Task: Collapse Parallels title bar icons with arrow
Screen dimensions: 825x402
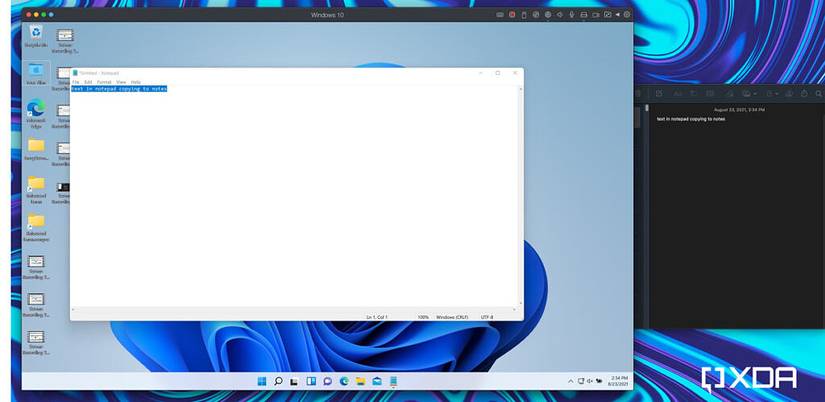Action: pos(618,15)
